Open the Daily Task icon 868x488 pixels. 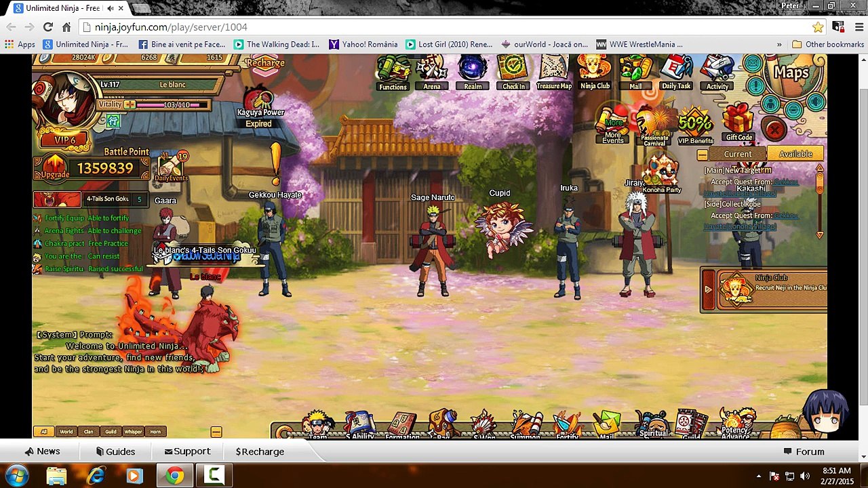(x=676, y=73)
